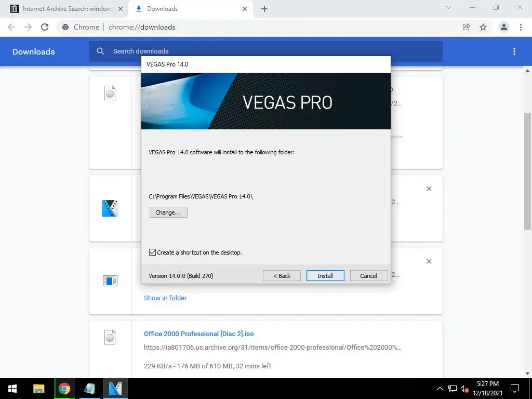Click the Chrome taskbar icon

64,389
